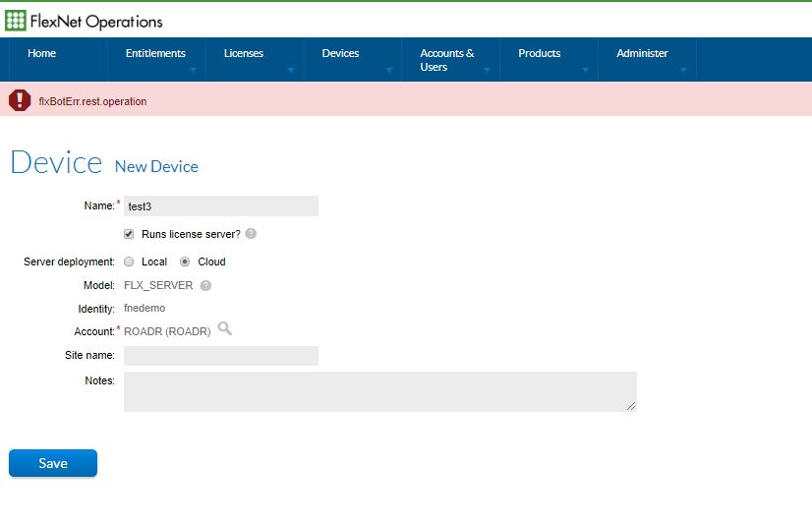Select Local server deployment
812x524 pixels.
point(129,262)
